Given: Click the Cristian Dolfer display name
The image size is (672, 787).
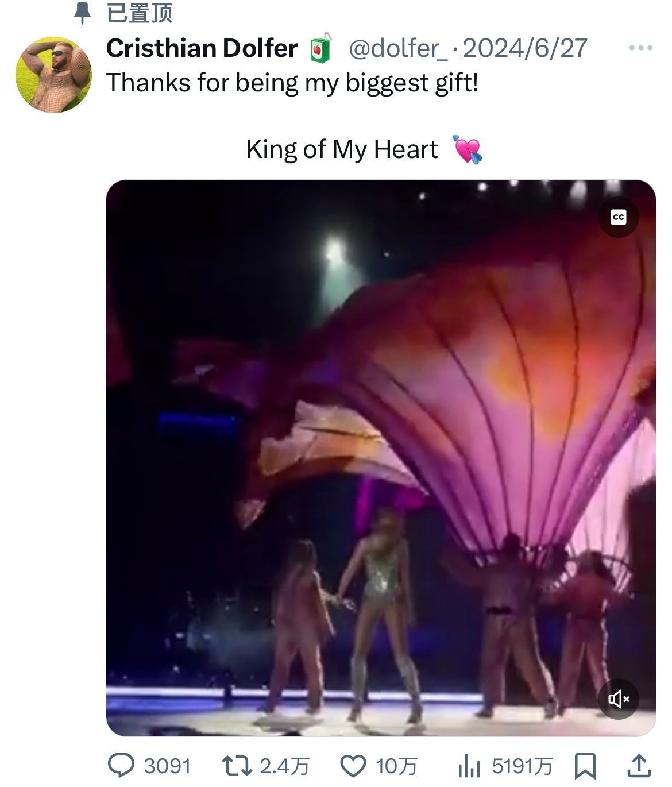Looking at the screenshot, I should tap(202, 48).
